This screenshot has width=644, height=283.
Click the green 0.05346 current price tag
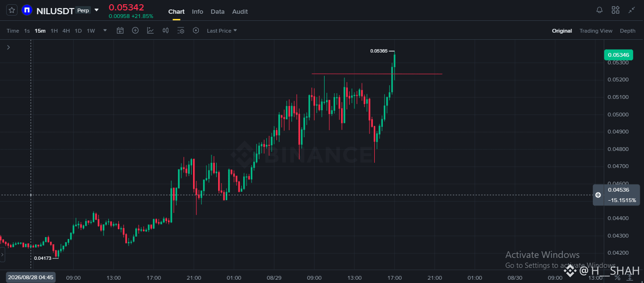pos(618,55)
